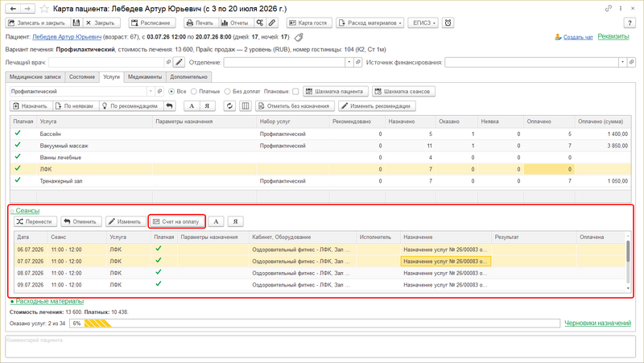This screenshot has height=363, width=644.
Task: Add to favorites with the star icon
Action: [44, 9]
